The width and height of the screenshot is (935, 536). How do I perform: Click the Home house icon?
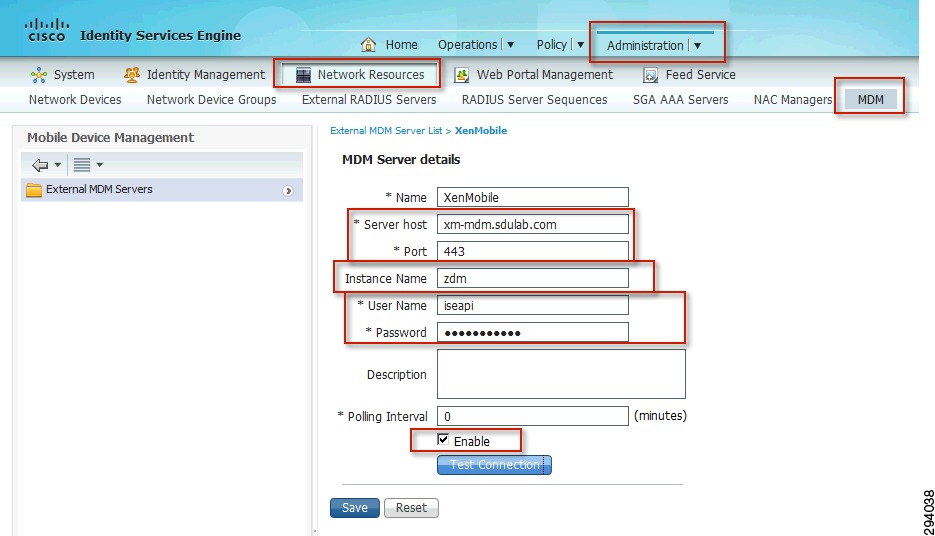[369, 44]
